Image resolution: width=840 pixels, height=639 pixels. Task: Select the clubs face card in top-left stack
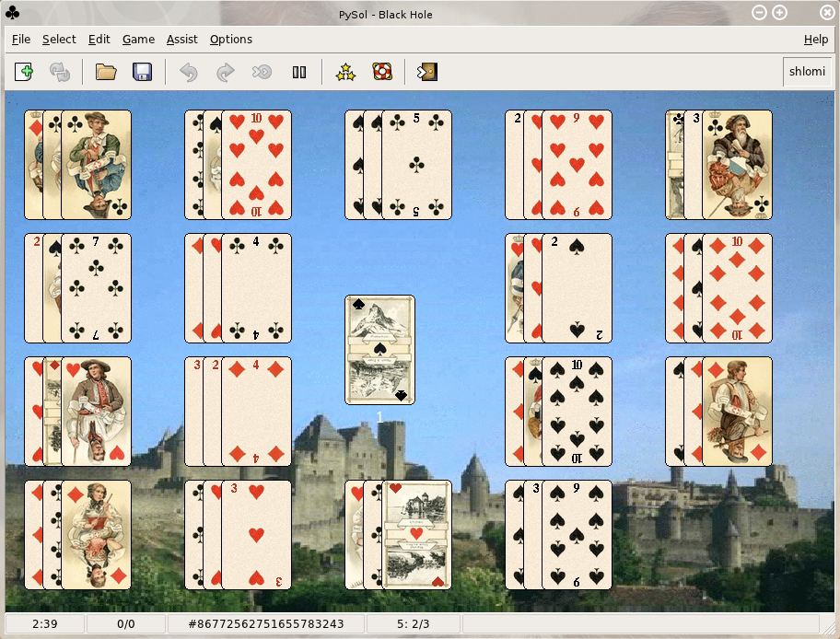97,165
